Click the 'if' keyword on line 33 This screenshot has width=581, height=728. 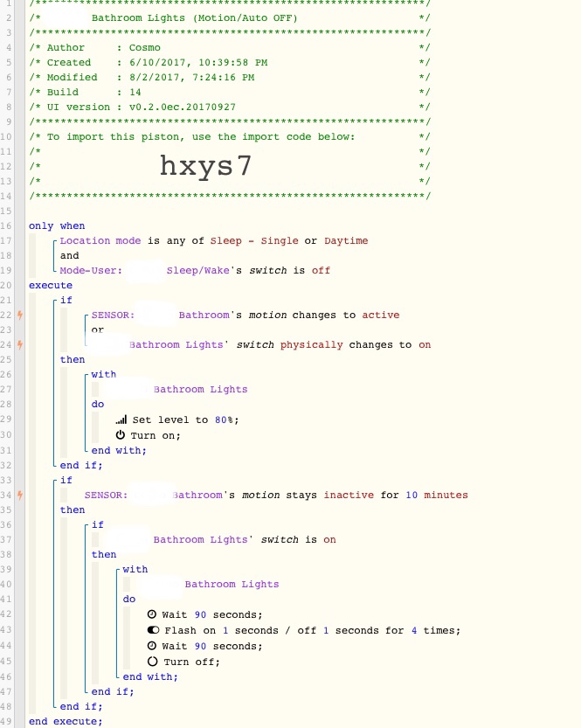[x=66, y=480]
